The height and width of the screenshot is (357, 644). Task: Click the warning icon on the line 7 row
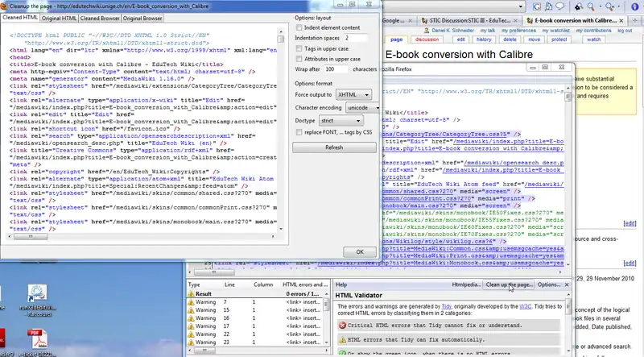191,301
